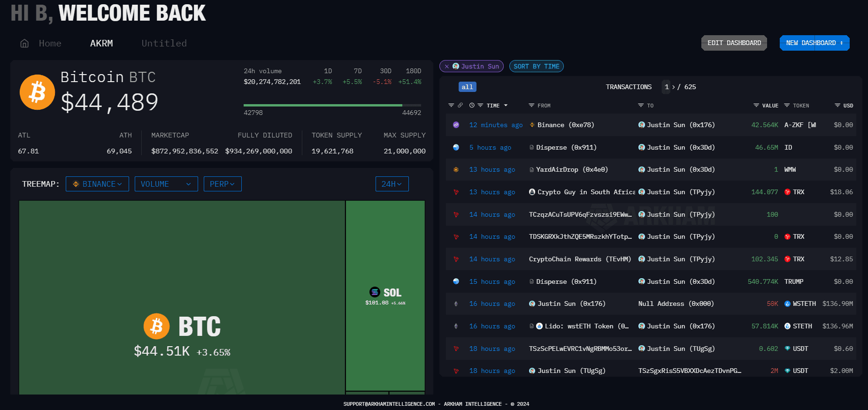Switch to the AKRM dashboard tab
The width and height of the screenshot is (868, 410).
[101, 43]
